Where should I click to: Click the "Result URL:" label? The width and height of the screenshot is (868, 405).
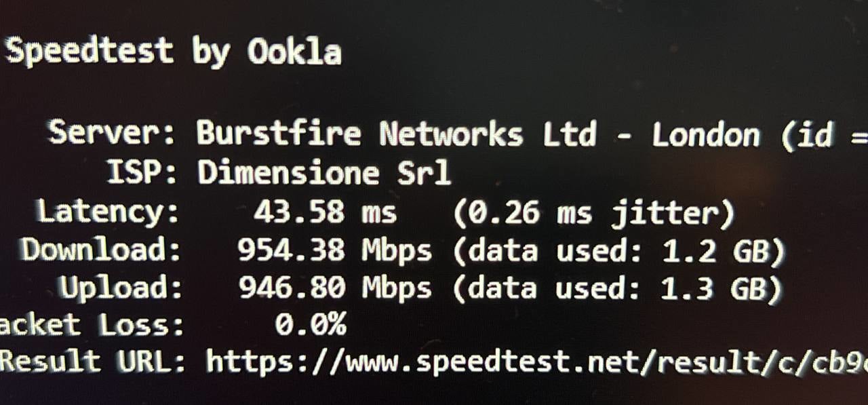coord(92,362)
